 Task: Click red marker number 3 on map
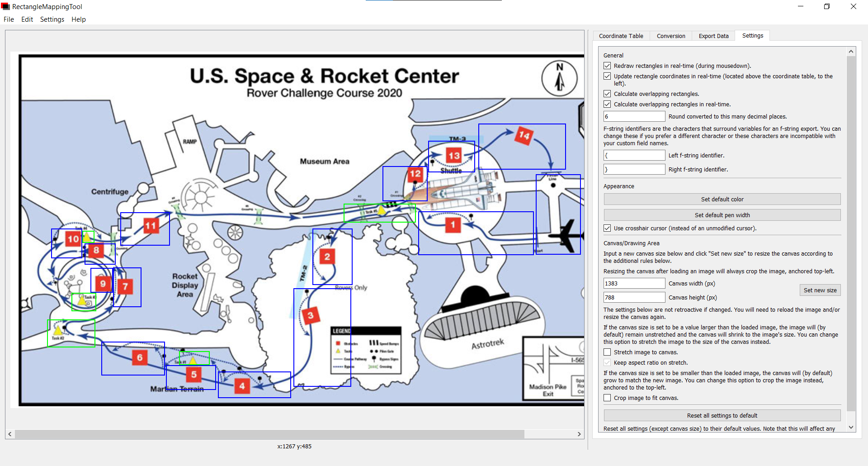310,315
